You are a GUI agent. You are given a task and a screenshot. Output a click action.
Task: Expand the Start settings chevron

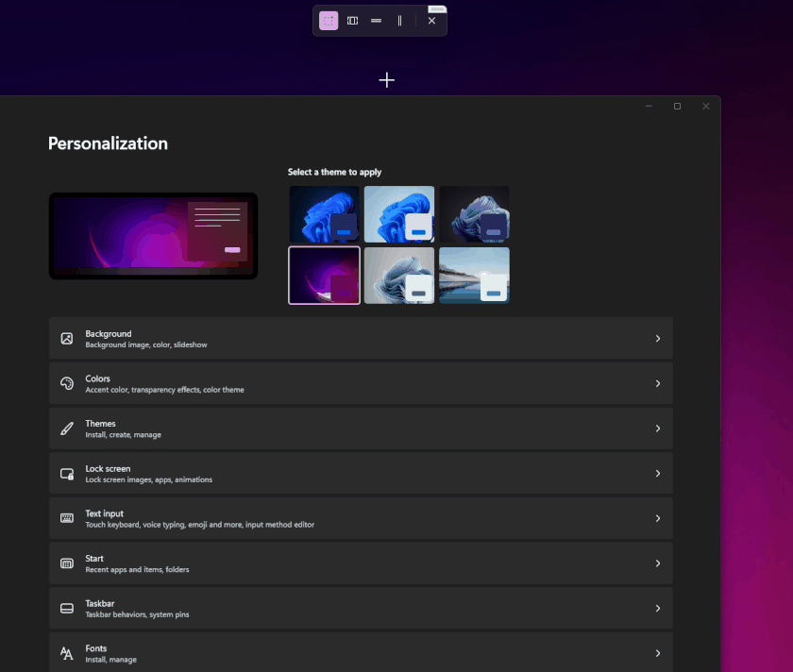(658, 563)
